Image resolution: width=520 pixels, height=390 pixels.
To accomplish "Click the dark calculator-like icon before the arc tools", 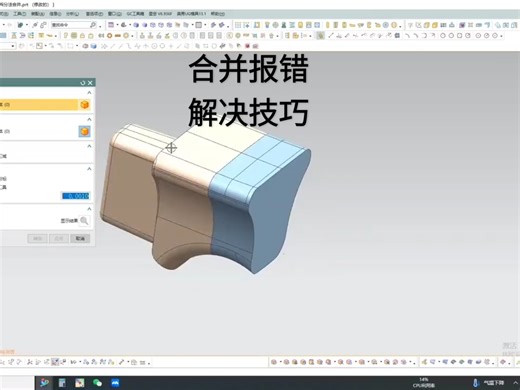I will tap(397, 36).
